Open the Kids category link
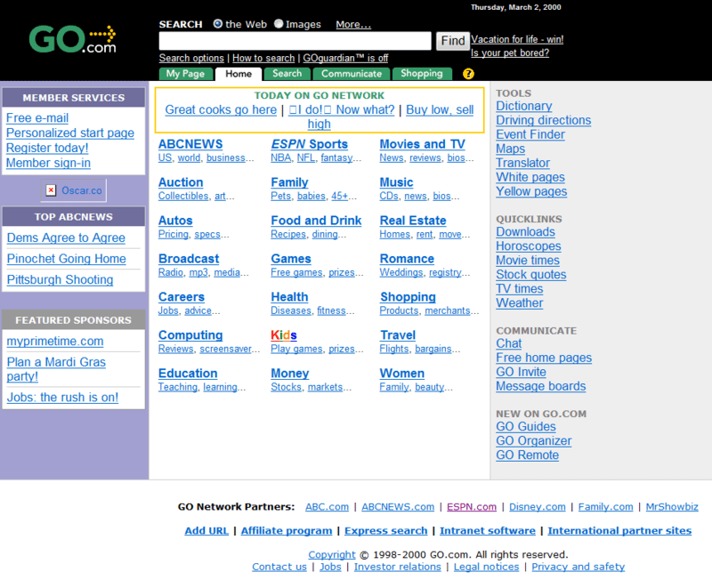The image size is (712, 588). (x=283, y=335)
